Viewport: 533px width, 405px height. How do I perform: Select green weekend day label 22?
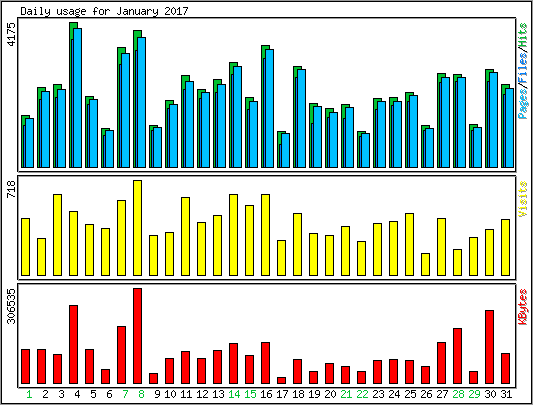(362, 394)
